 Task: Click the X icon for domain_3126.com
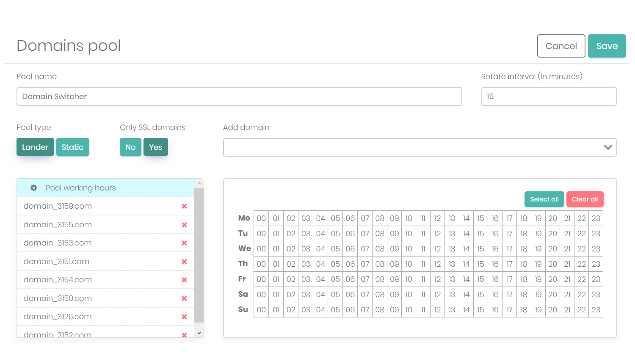click(184, 317)
